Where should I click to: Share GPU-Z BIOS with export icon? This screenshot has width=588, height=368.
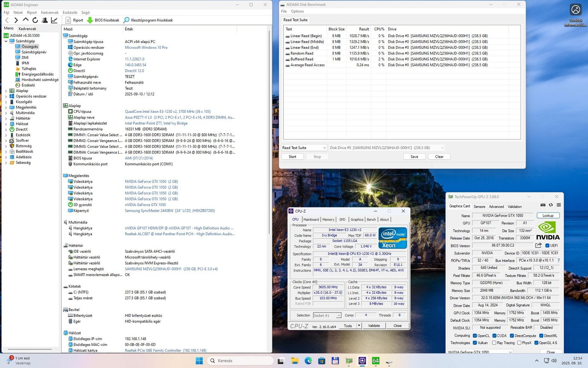(538, 246)
